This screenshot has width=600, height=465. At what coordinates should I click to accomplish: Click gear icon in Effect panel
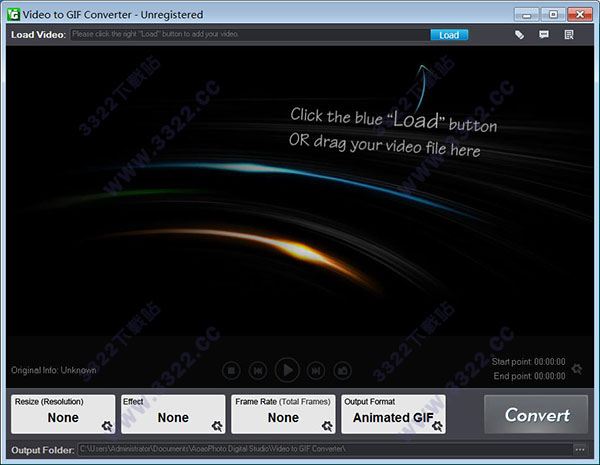pyautogui.click(x=217, y=426)
